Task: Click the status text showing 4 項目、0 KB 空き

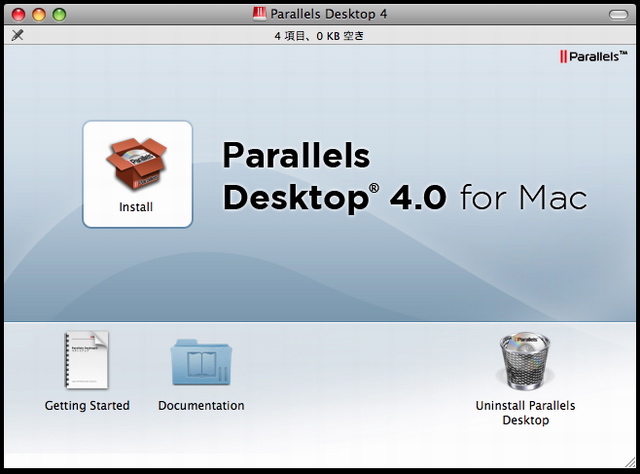Action: pos(319,36)
